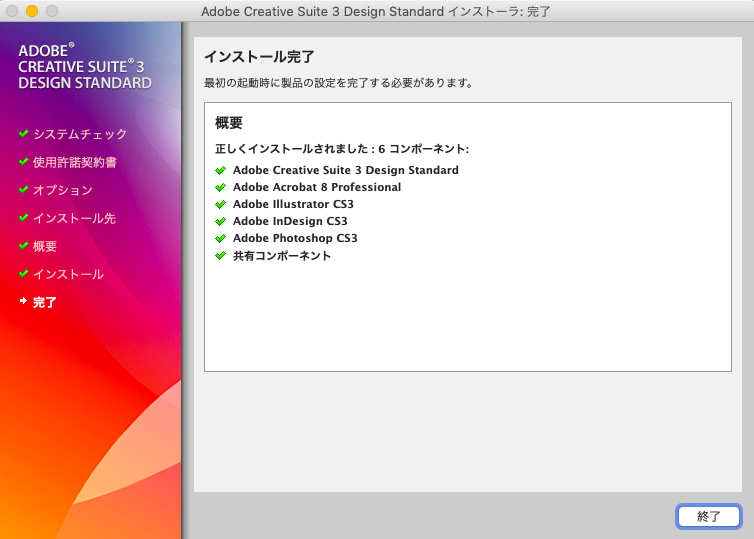This screenshot has height=539, width=754.
Task: Select オプション step label in sidebar
Action: point(63,190)
